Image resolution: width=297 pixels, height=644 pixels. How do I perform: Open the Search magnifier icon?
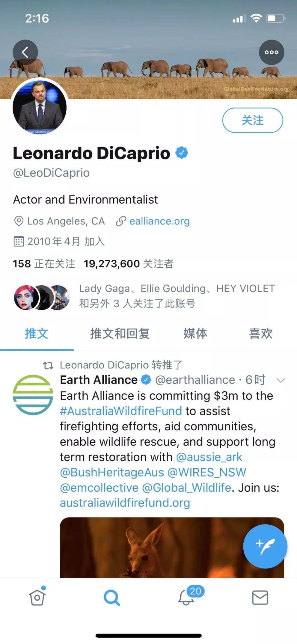point(112,597)
